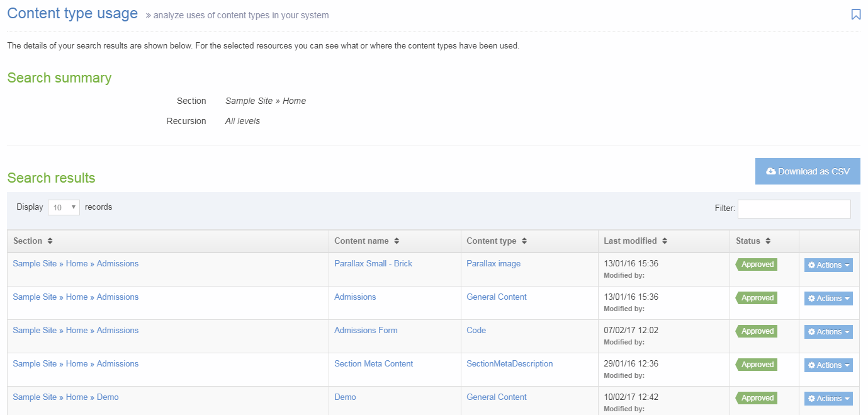Click the Download as CSV button
The width and height of the screenshot is (868, 415).
(808, 171)
